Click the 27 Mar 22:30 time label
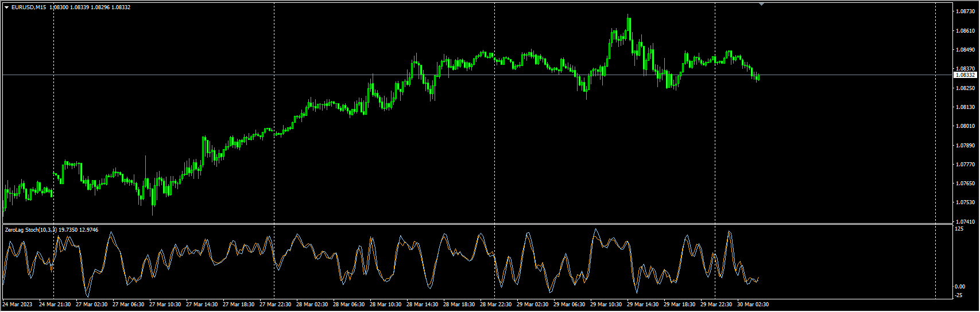The width and height of the screenshot is (980, 312). 274,305
